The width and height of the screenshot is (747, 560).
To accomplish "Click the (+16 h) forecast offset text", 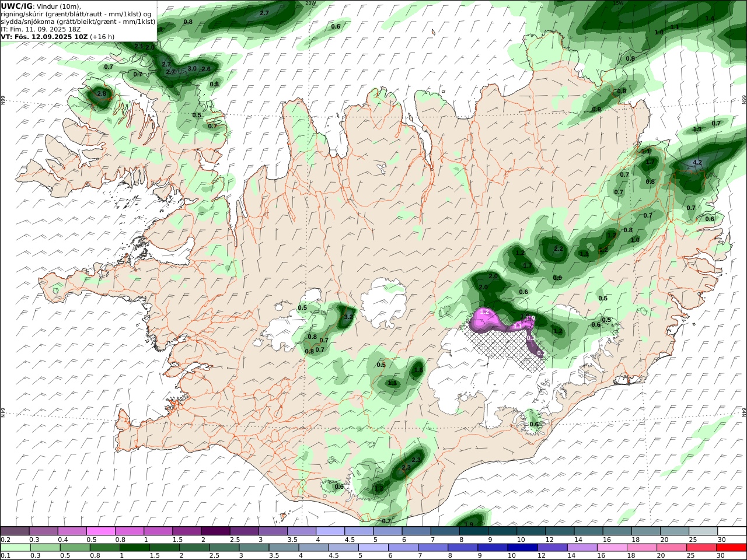I will (x=102, y=36).
